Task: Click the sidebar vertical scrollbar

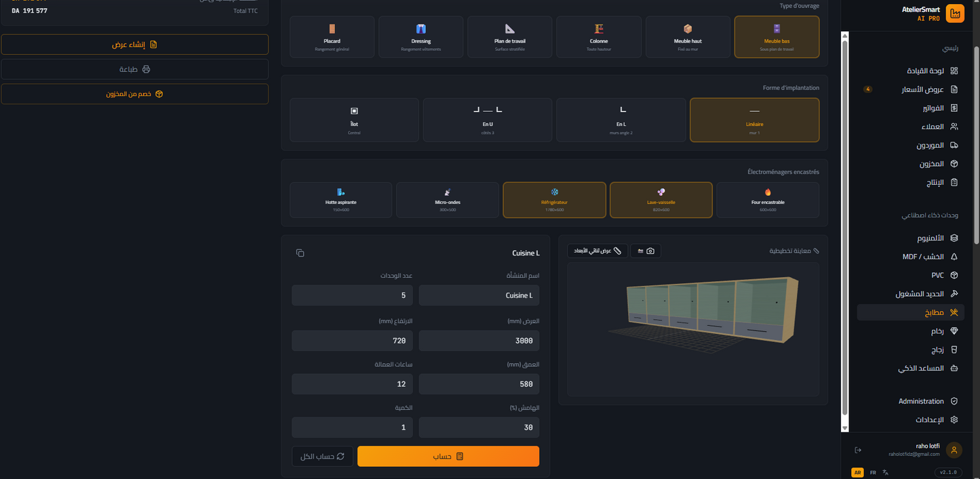Action: pyautogui.click(x=844, y=230)
